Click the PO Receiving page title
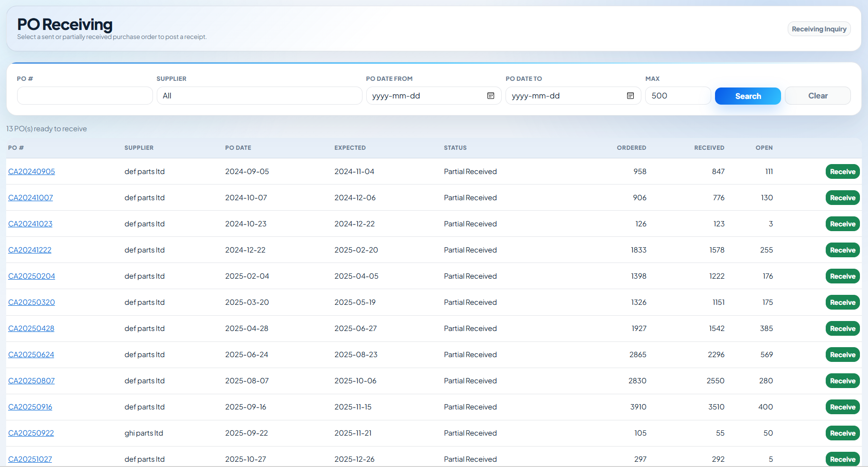 click(65, 24)
